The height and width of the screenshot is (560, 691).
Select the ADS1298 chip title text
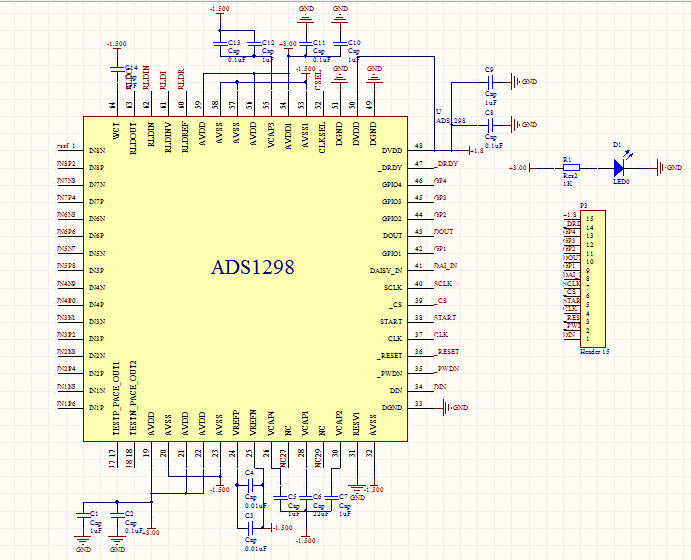pos(253,267)
